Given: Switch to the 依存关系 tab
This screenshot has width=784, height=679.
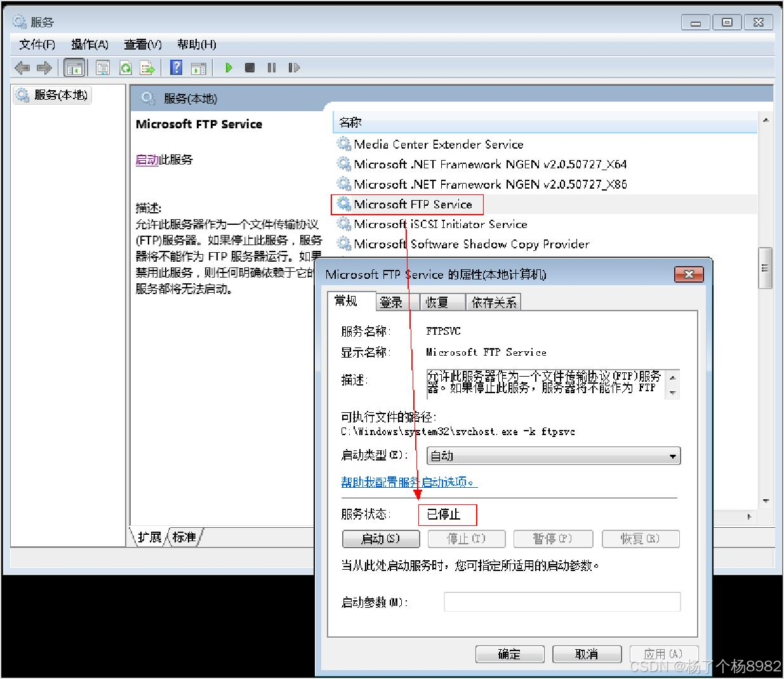Looking at the screenshot, I should click(x=494, y=302).
